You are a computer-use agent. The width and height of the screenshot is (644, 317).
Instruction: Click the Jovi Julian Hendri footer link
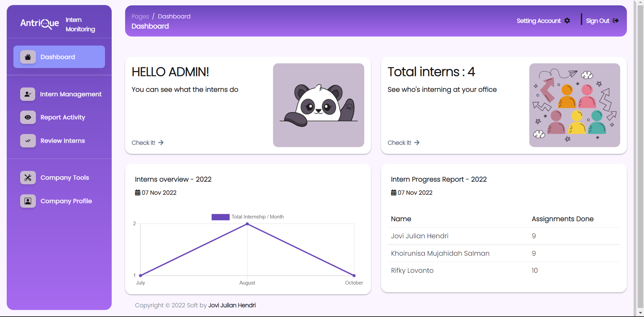click(232, 305)
